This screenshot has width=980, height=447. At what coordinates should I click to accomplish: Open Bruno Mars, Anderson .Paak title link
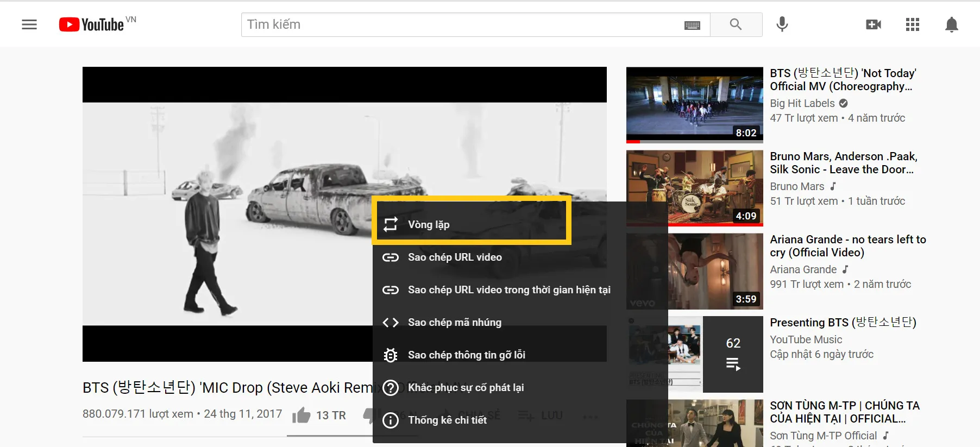point(844,163)
